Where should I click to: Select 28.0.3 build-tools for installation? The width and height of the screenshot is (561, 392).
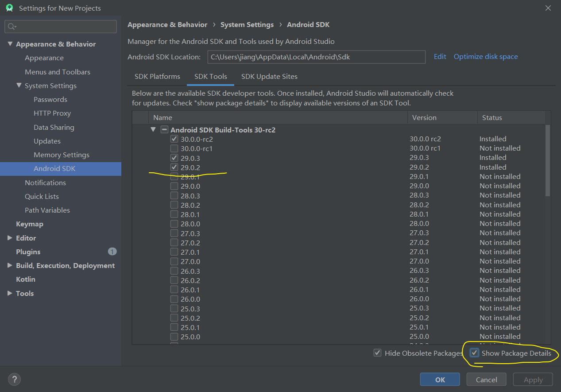pos(174,195)
